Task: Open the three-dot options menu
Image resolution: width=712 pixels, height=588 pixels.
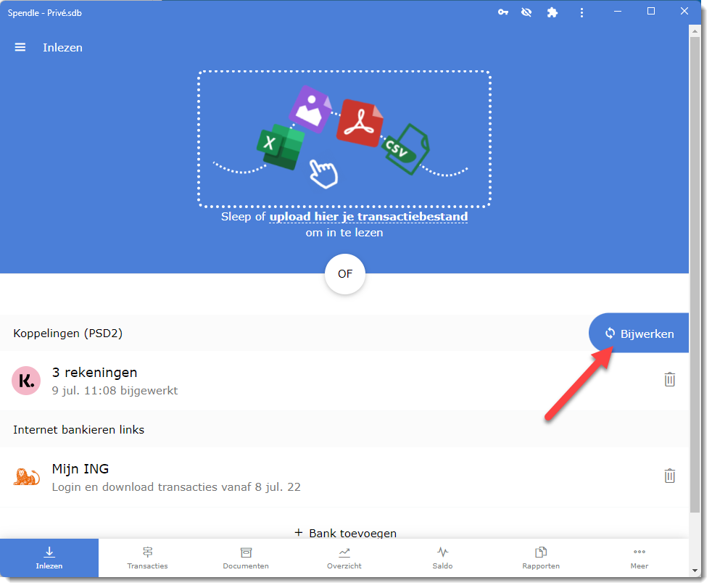Action: click(581, 13)
